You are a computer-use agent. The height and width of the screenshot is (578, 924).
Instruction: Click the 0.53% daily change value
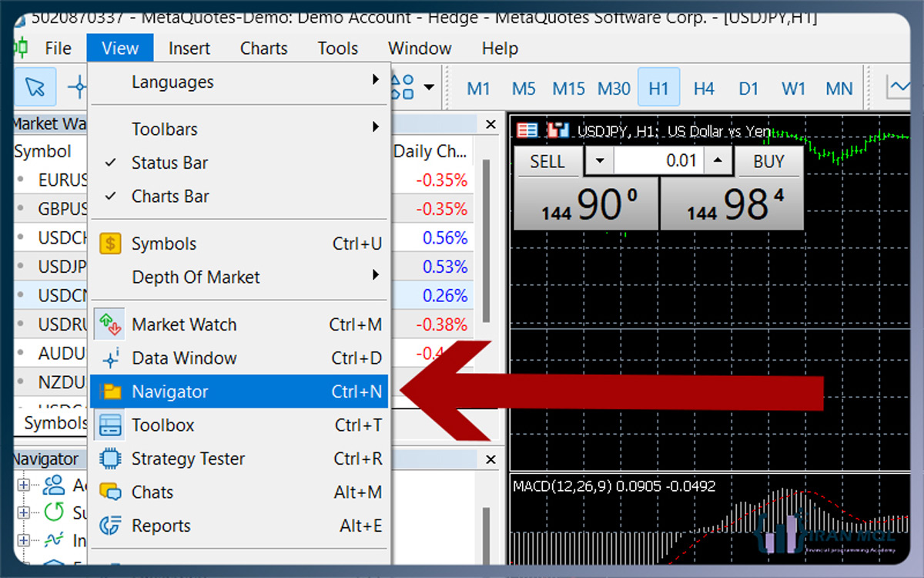tap(445, 267)
